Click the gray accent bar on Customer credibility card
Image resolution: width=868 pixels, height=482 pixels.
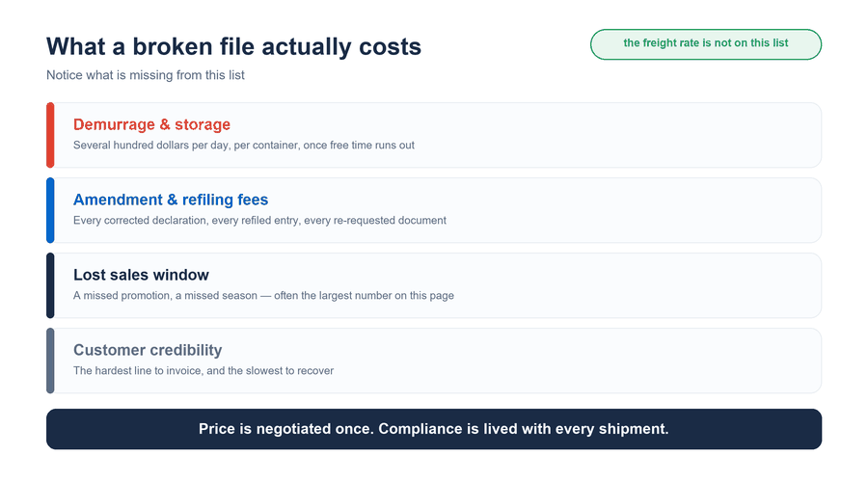[x=50, y=361]
